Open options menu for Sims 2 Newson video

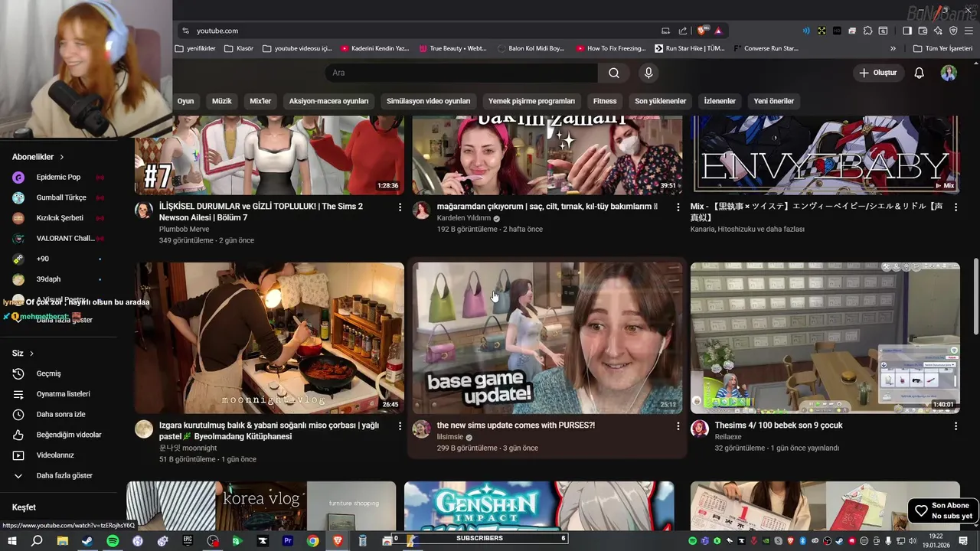click(x=400, y=207)
